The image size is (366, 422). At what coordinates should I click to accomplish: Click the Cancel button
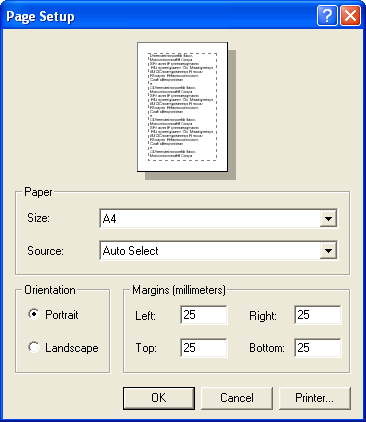(x=237, y=398)
